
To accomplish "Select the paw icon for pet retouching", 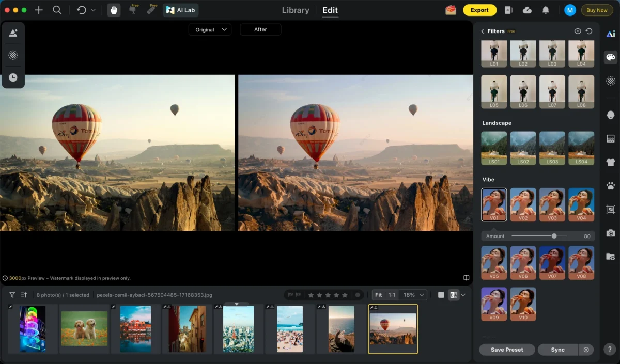I will click(x=610, y=185).
